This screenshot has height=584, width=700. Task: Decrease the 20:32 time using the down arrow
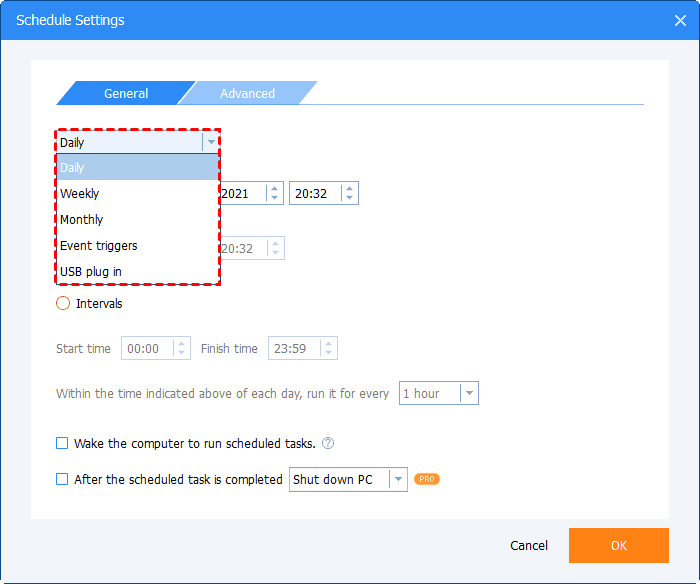pyautogui.click(x=348, y=198)
